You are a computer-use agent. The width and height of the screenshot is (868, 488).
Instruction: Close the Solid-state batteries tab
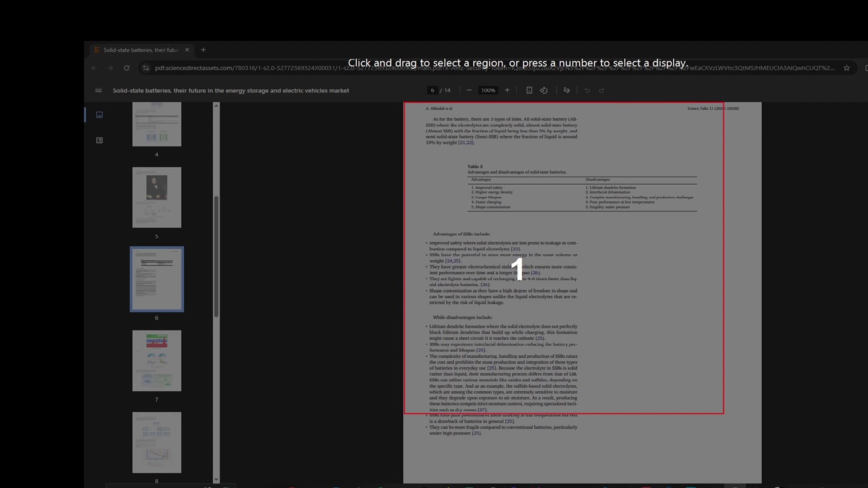(x=187, y=50)
